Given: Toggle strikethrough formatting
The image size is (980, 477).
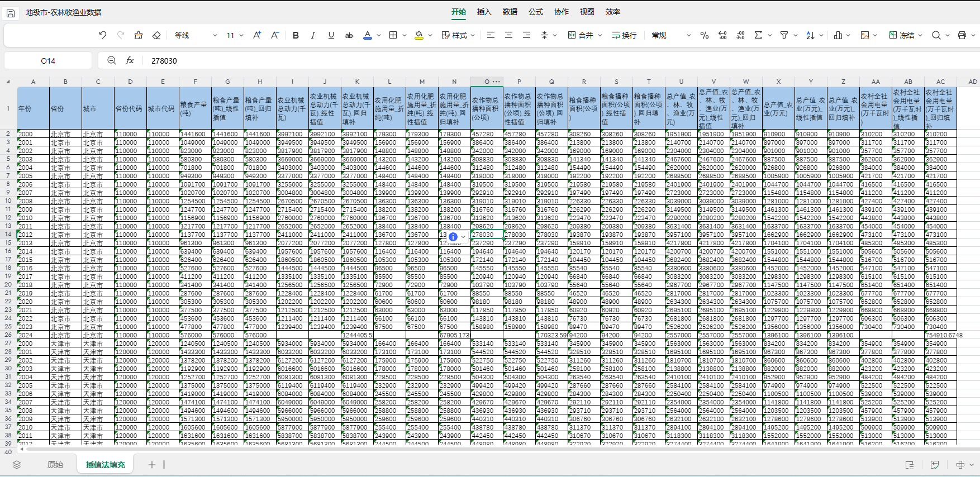Looking at the screenshot, I should [x=349, y=35].
